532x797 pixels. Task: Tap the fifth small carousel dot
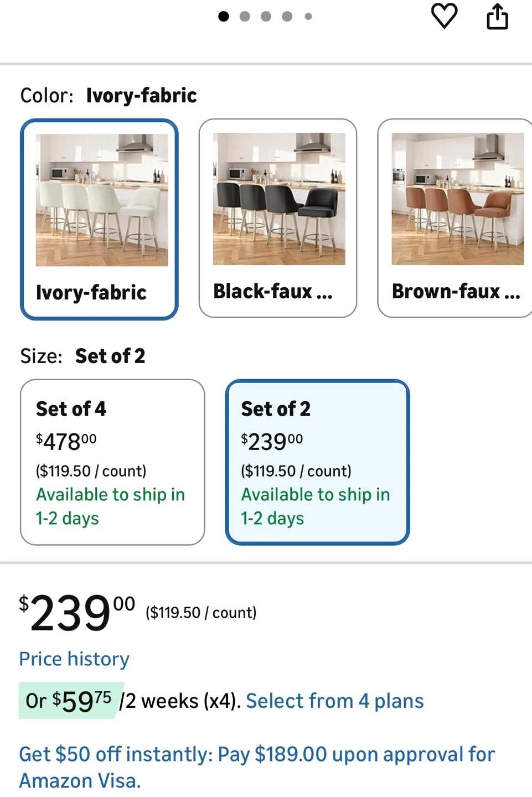(308, 17)
